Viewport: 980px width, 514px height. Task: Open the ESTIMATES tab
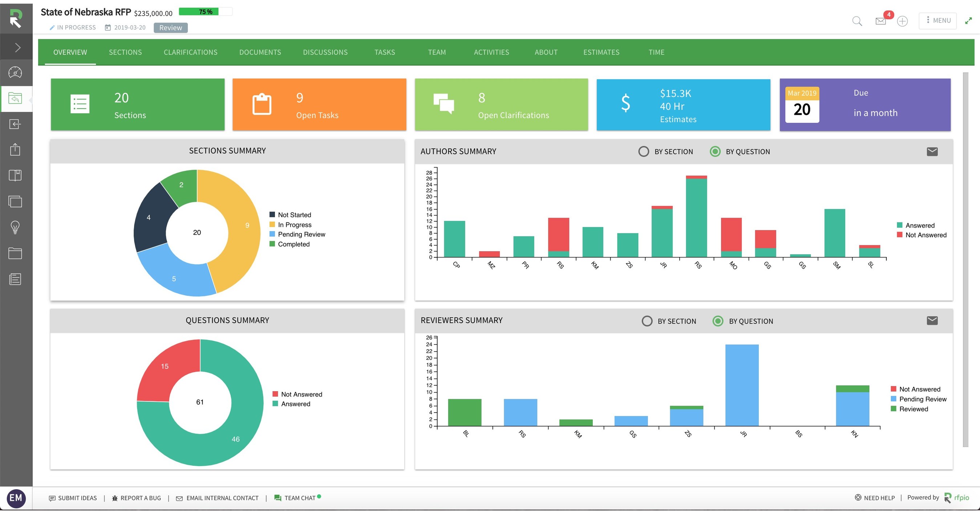pos(602,52)
